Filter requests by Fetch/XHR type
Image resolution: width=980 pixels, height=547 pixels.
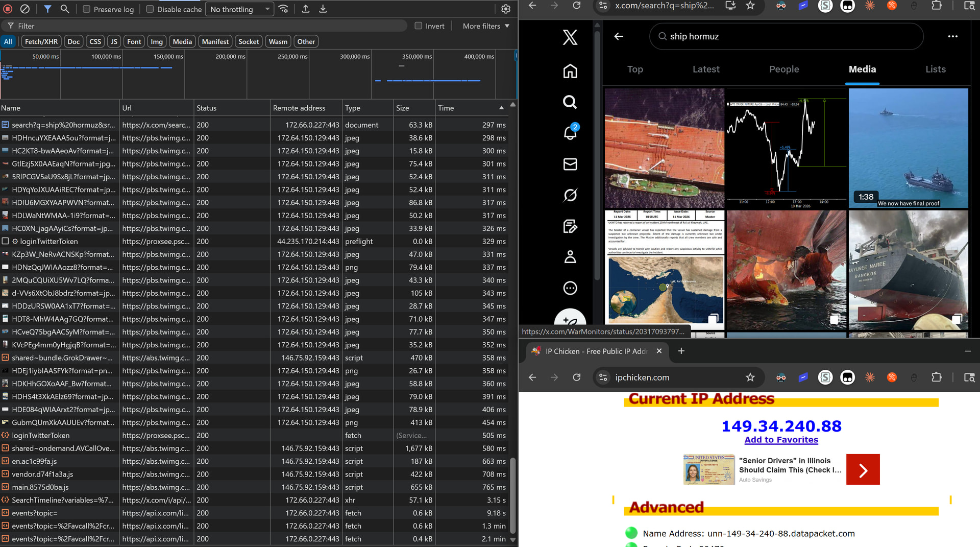click(x=41, y=41)
